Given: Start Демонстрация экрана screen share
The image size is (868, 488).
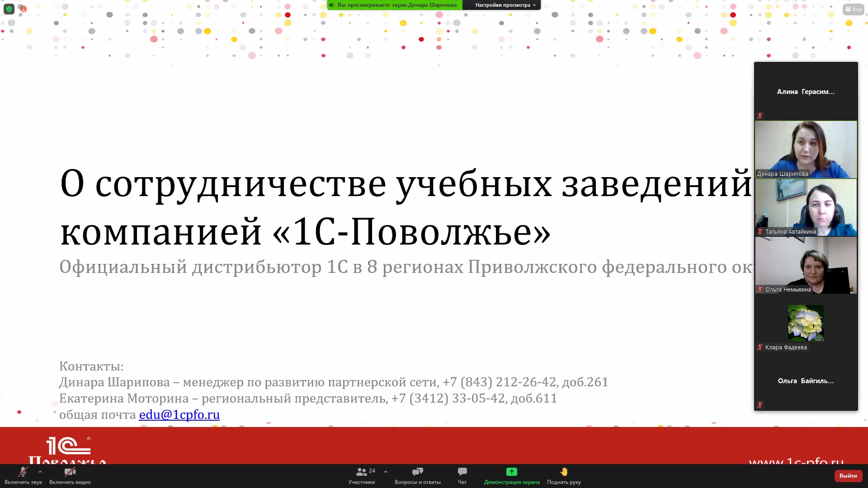Looking at the screenshot, I should click(512, 476).
